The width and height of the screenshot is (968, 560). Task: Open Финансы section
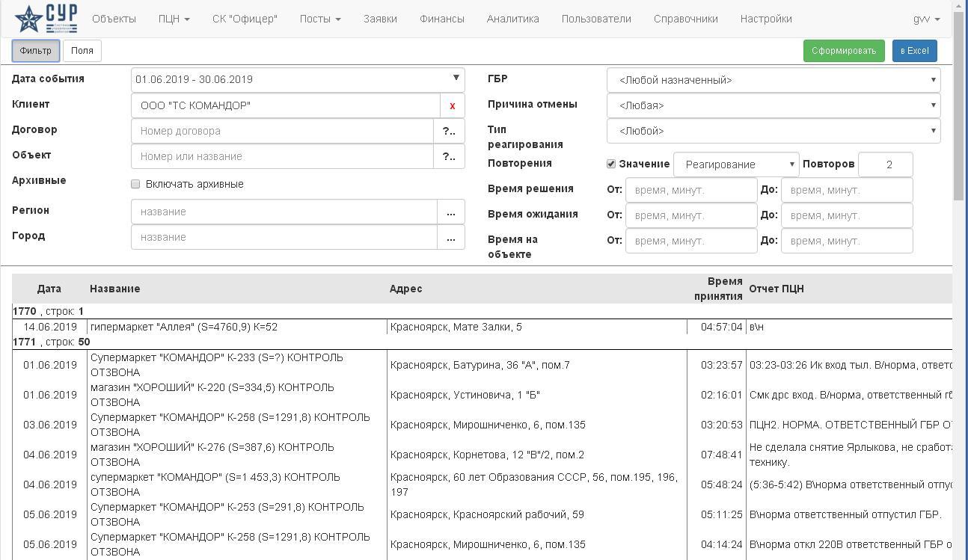point(442,19)
